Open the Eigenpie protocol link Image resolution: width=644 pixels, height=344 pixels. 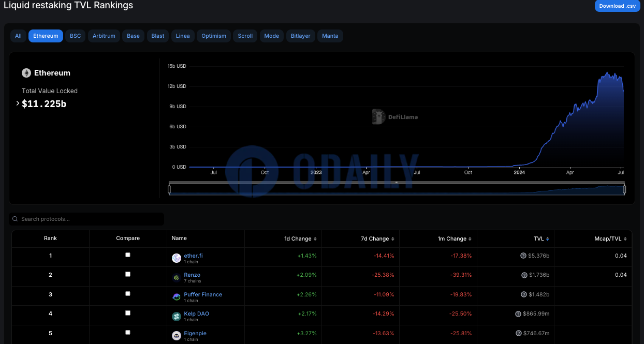click(x=195, y=333)
